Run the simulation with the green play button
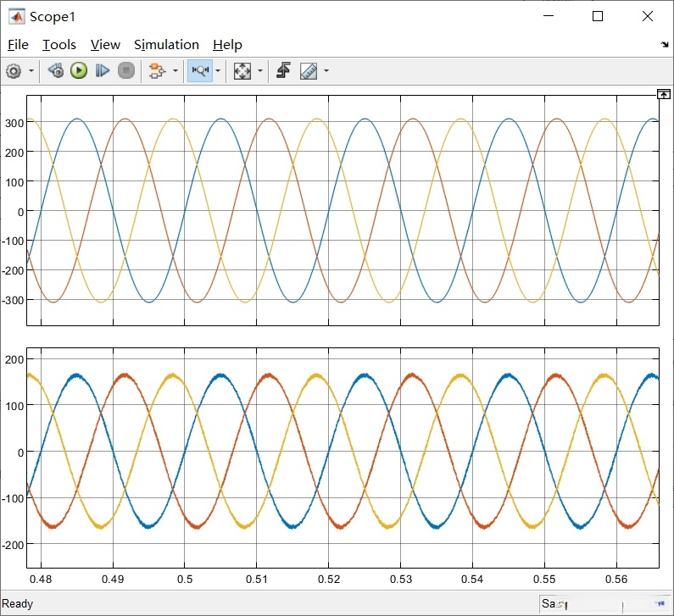 [x=79, y=71]
